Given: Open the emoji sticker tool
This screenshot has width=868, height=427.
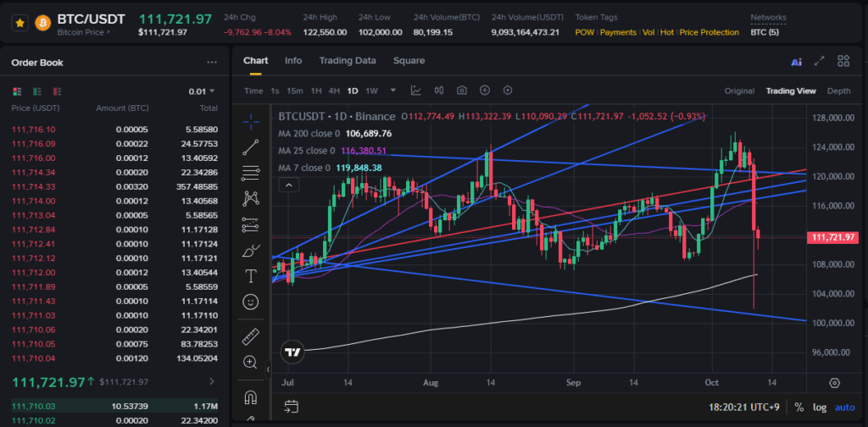Looking at the screenshot, I should pyautogui.click(x=250, y=301).
